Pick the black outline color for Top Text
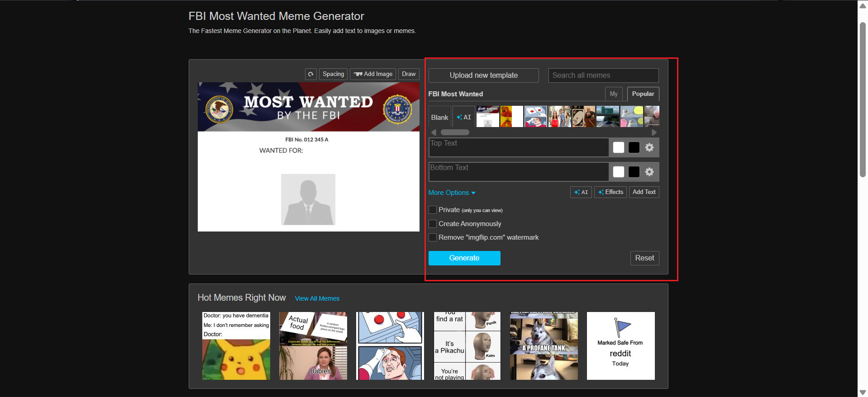Viewport: 868px width, 397px height. pos(634,147)
